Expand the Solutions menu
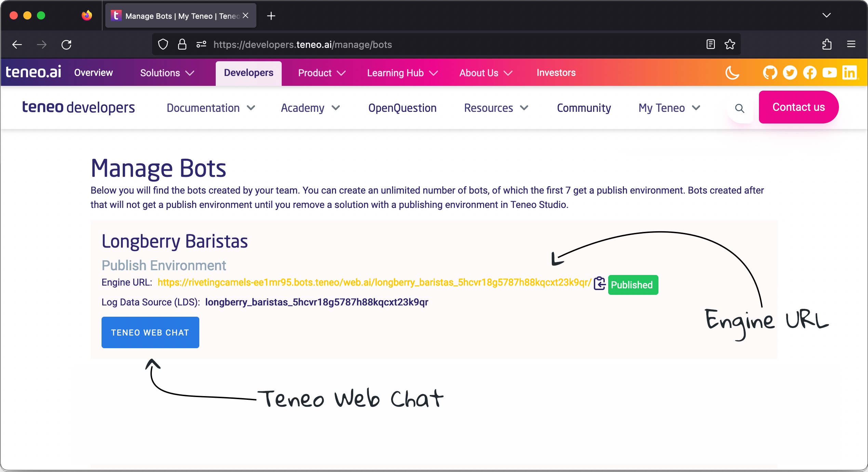868x472 pixels. (167, 73)
